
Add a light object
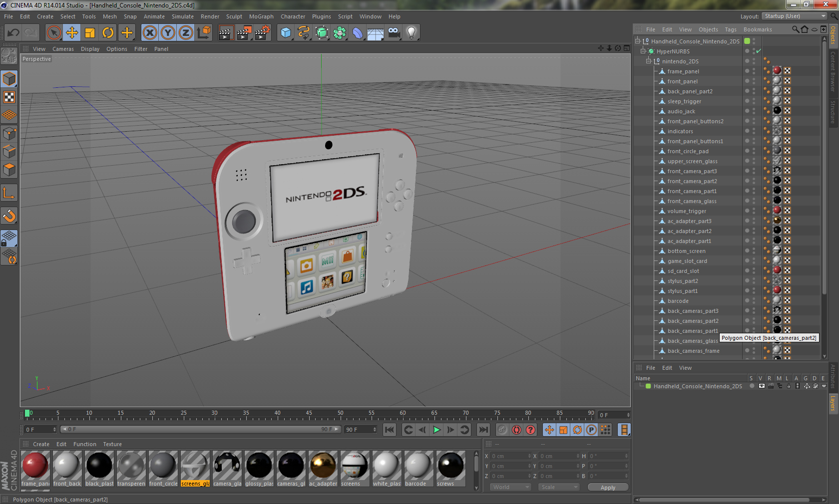point(412,33)
